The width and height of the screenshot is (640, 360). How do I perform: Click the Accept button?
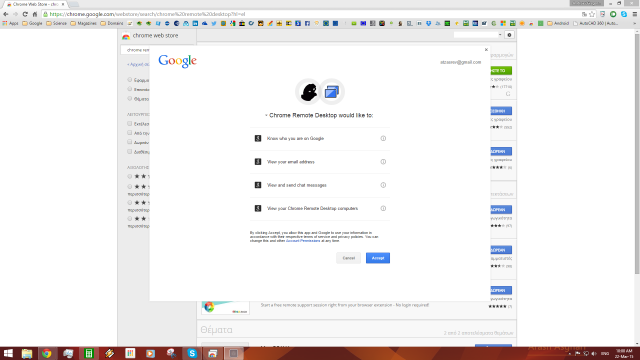(378, 258)
